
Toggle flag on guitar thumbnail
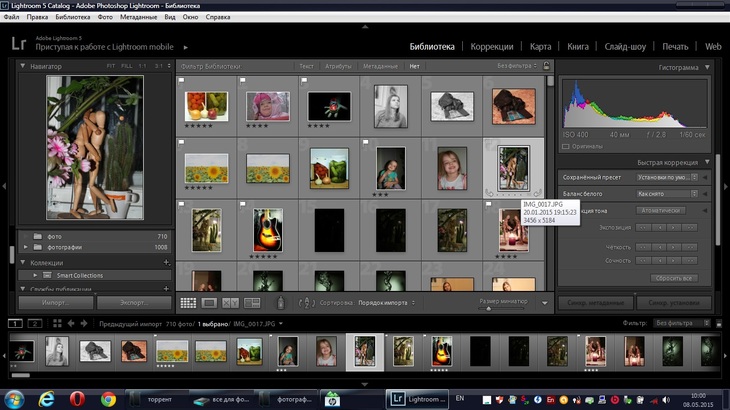pos(243,204)
